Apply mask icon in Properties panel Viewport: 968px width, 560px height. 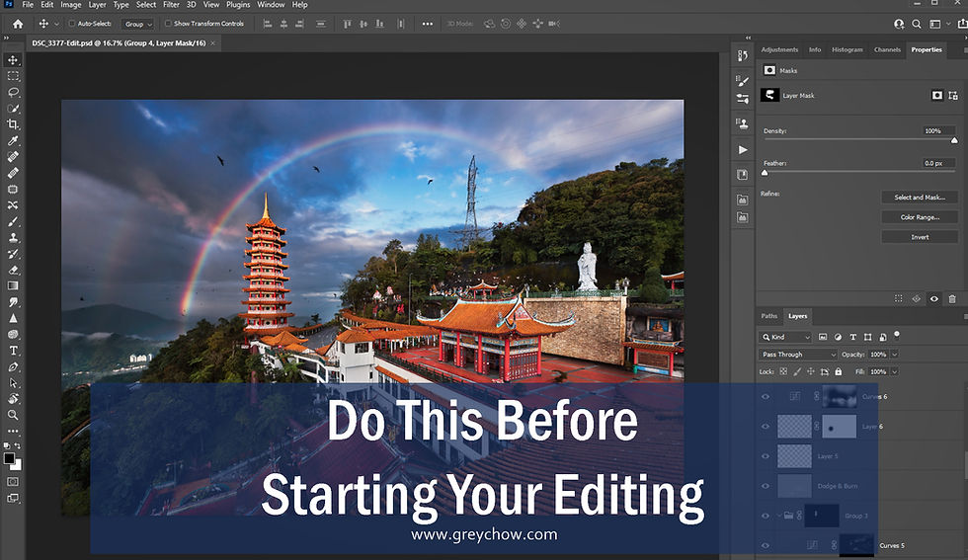coord(917,299)
